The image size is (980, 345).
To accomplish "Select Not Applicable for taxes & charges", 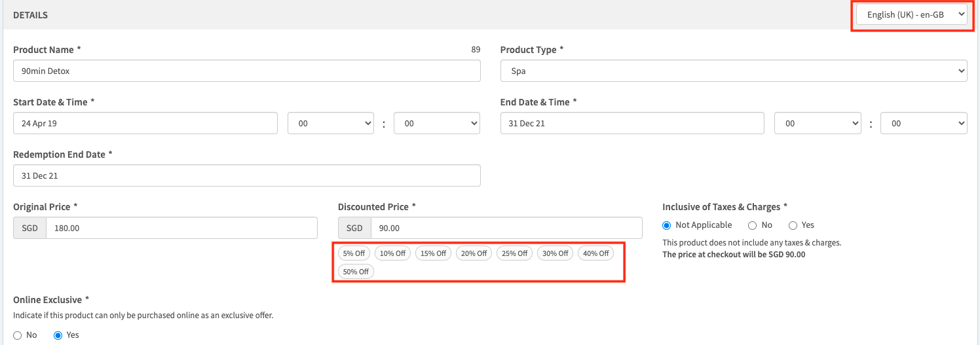I will pos(668,225).
